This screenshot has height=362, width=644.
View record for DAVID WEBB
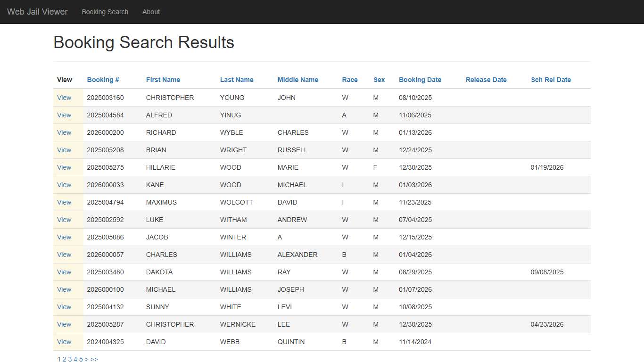tap(64, 342)
